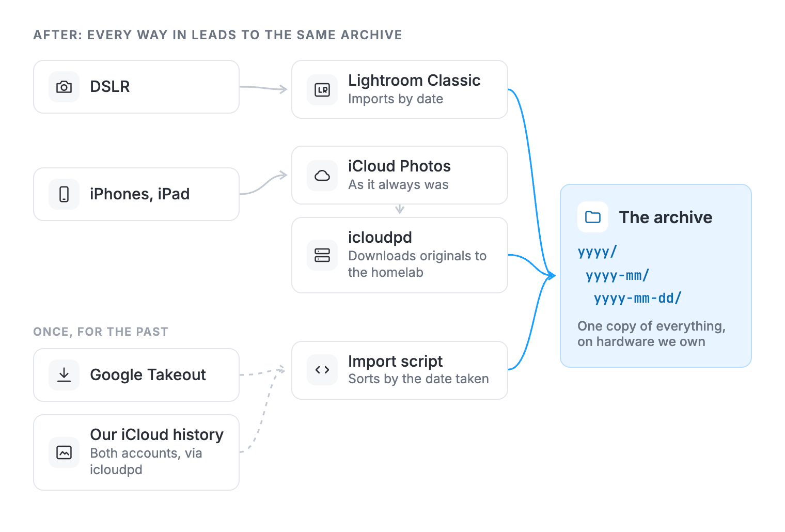Click the 'ONCE, FOR THE PAST' section label
This screenshot has height=532, width=785.
tap(101, 332)
